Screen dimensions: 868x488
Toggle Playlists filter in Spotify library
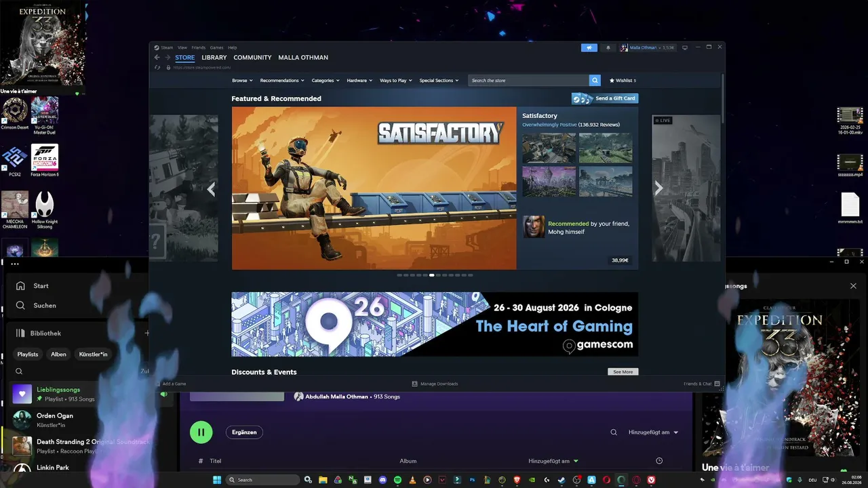[28, 354]
